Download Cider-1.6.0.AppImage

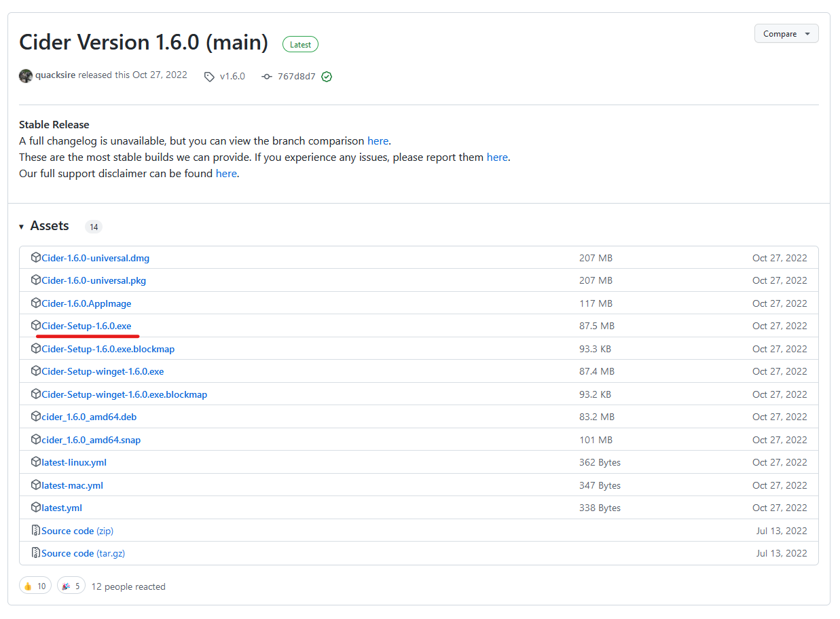(86, 303)
